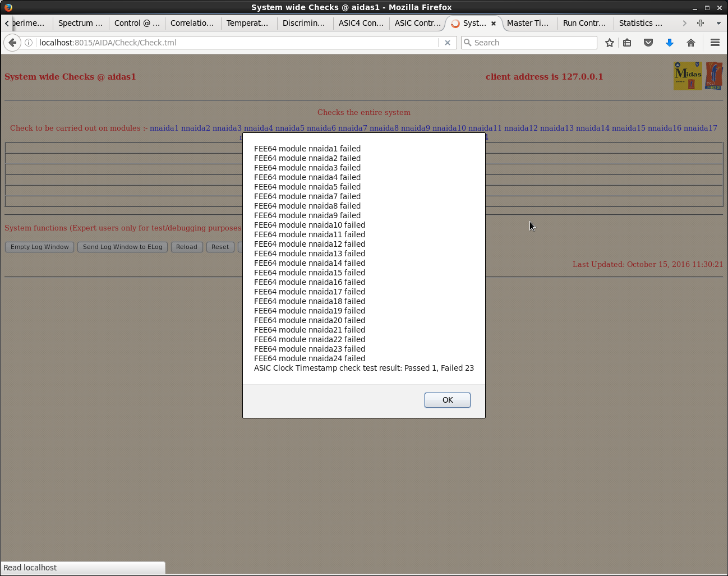728x576 pixels.
Task: Open the Correlatio... tab
Action: click(x=193, y=23)
